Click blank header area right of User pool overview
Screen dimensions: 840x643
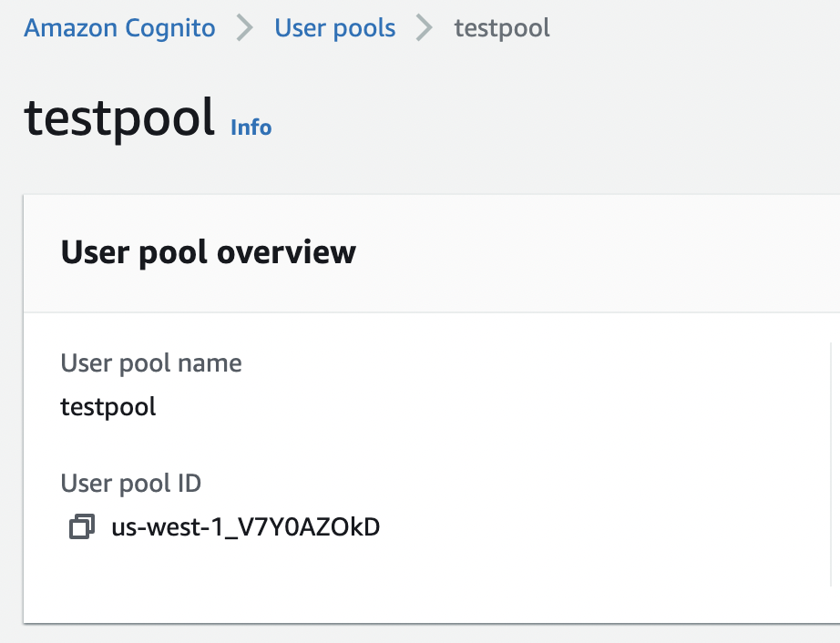[x=592, y=252]
